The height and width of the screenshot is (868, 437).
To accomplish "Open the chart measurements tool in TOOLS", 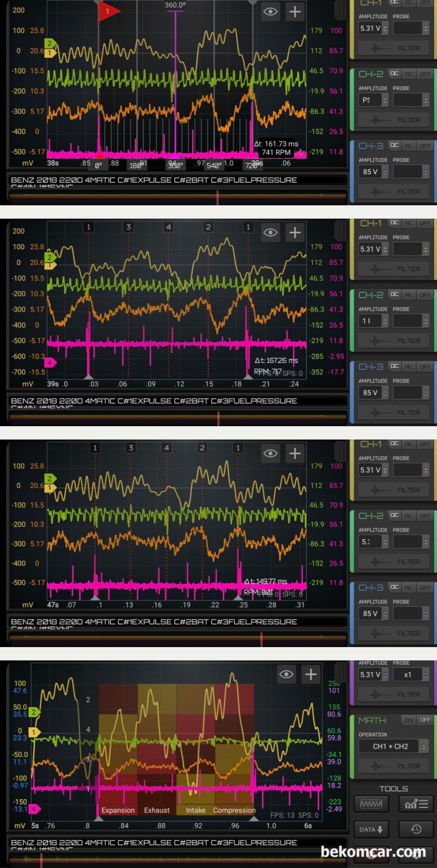I will 416,804.
